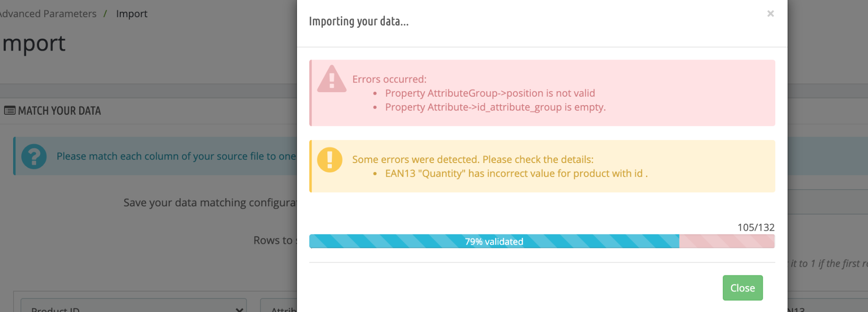Go to Advanced Parameters breadcrumb
Screen dimensions: 868x312
pos(48,14)
